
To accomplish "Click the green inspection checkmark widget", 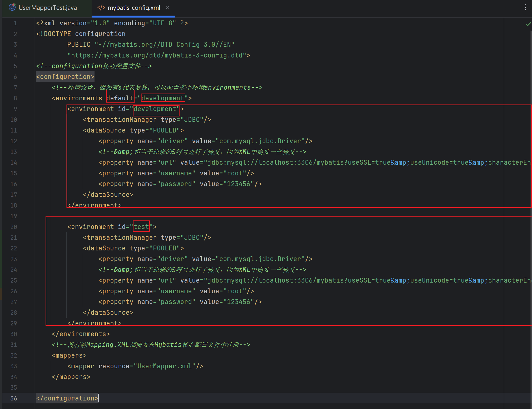I will 528,24.
